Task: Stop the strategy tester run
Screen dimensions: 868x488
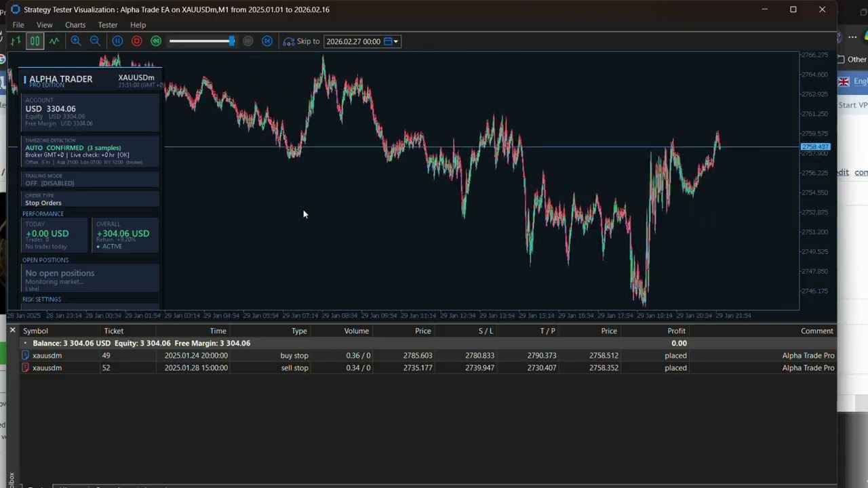Action: (x=136, y=41)
